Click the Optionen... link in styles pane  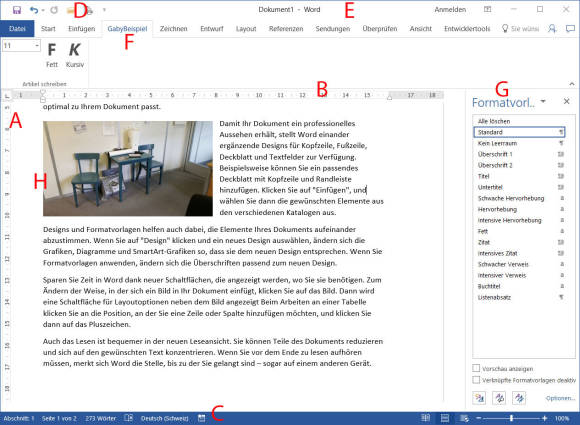coord(560,398)
